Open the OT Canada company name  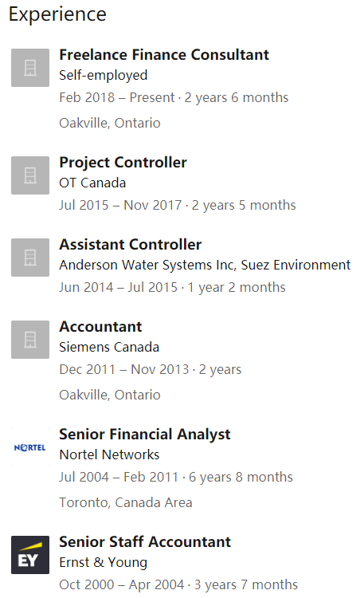pos(92,183)
